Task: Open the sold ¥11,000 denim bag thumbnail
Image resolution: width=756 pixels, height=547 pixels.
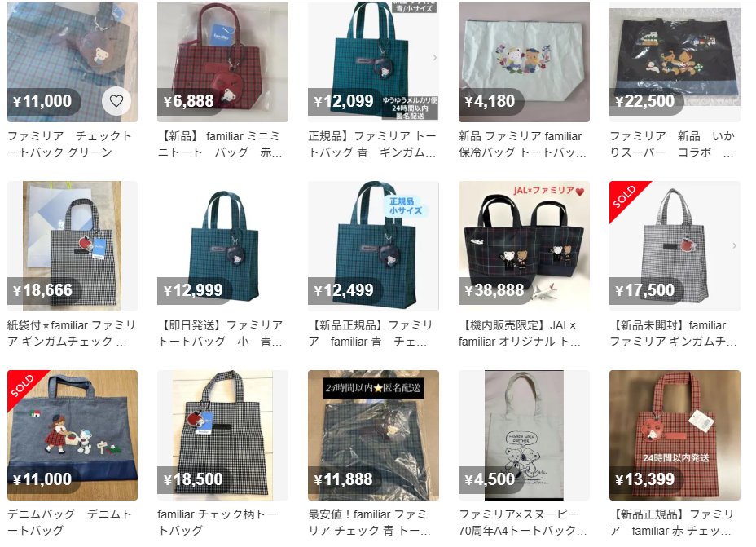Action: [x=73, y=435]
